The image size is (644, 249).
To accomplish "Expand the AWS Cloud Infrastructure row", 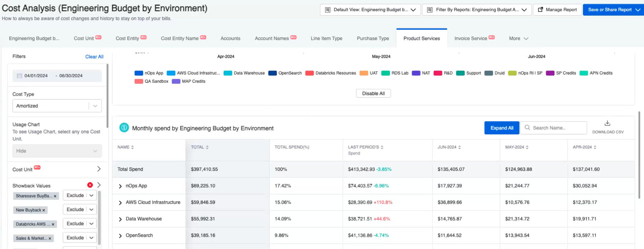I will [x=120, y=203].
